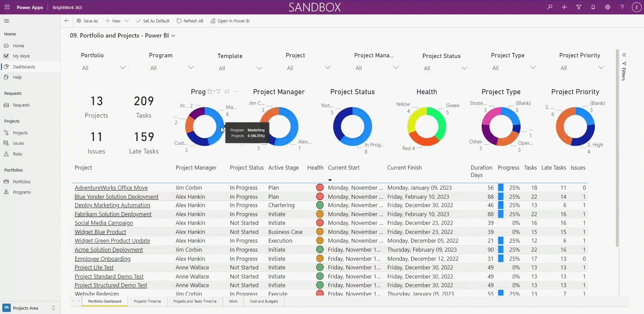Viewport: 644px width, 314px height.
Task: Open more options ellipsis on Program chart
Action: [x=236, y=91]
